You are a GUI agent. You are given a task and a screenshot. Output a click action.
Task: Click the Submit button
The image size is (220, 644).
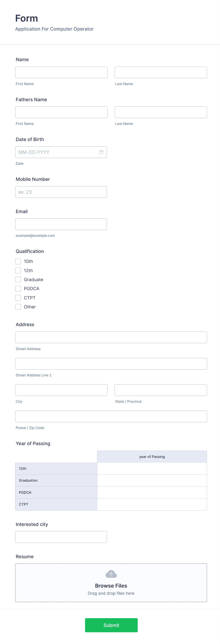click(x=111, y=625)
